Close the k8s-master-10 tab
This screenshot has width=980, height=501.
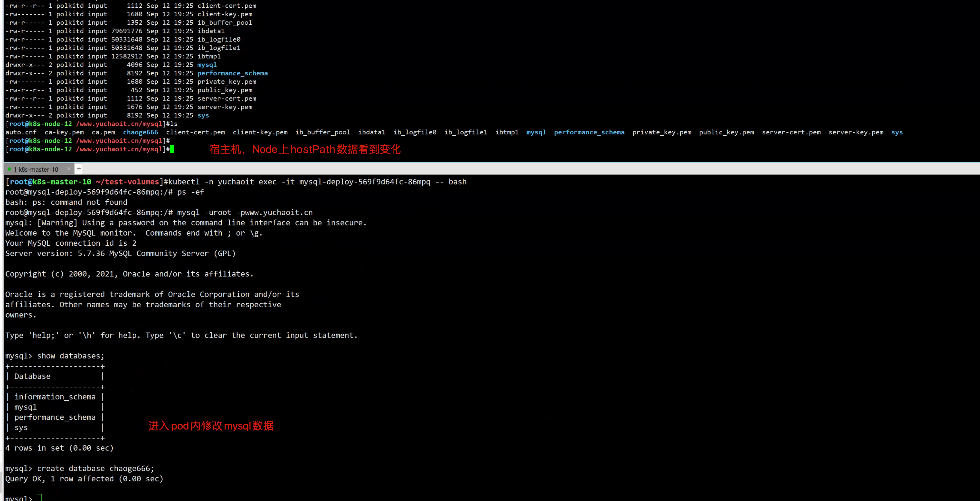[x=68, y=169]
